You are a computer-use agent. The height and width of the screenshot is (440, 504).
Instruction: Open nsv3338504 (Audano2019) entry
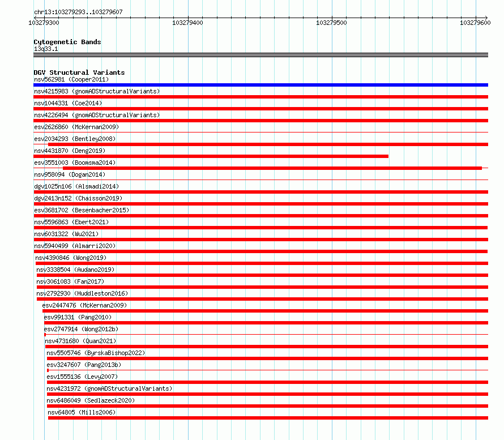tap(75, 270)
